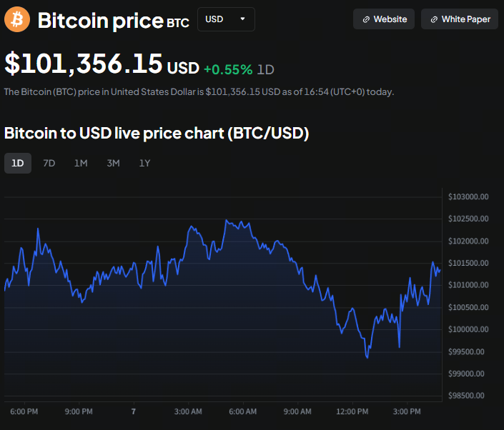
Task: Click the $101,356.15 price value
Action: coord(83,64)
